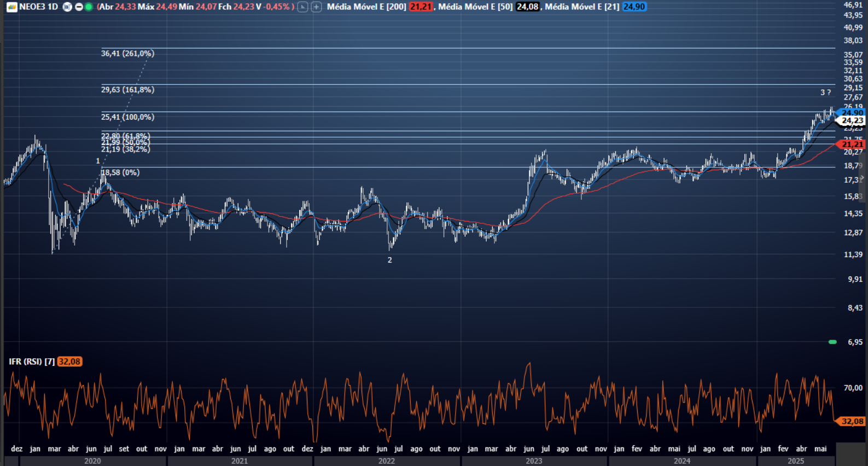Open the IFR (RSI) [7] indicator label
Screen dimensions: 868x466
pos(32,362)
